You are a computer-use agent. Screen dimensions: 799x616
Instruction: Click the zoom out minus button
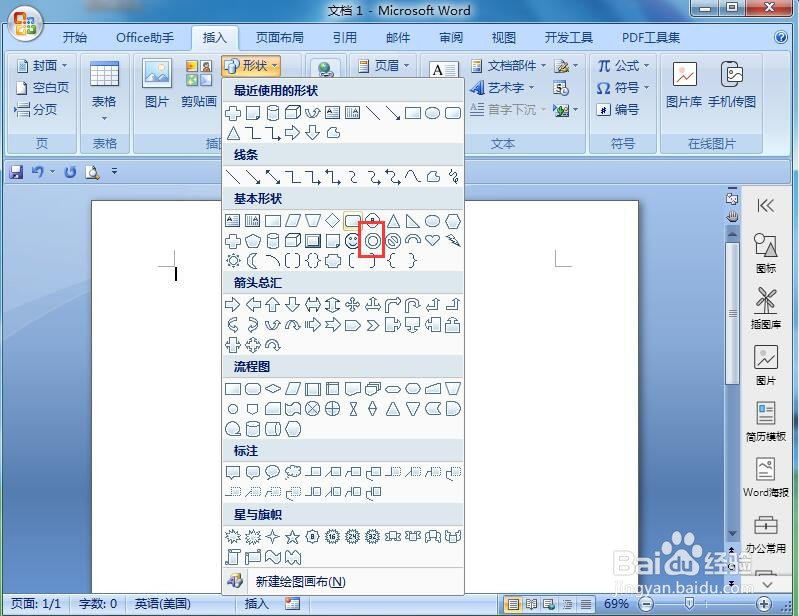[646, 604]
